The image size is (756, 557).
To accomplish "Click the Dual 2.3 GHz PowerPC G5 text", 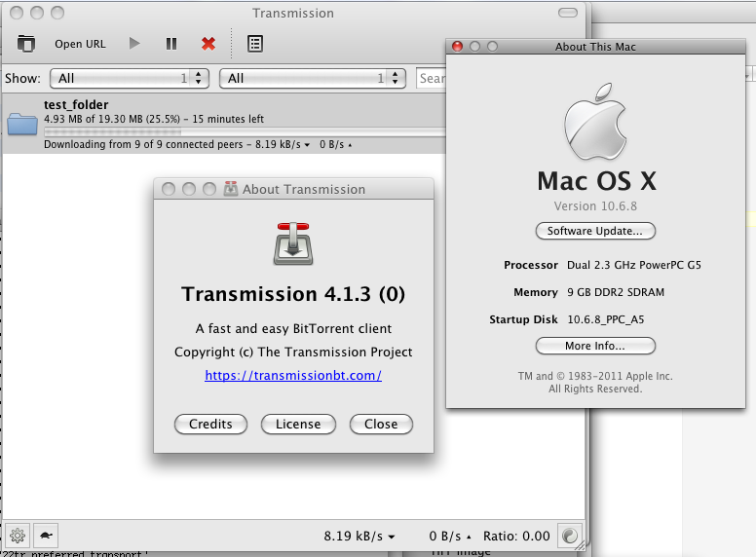I will tap(634, 265).
